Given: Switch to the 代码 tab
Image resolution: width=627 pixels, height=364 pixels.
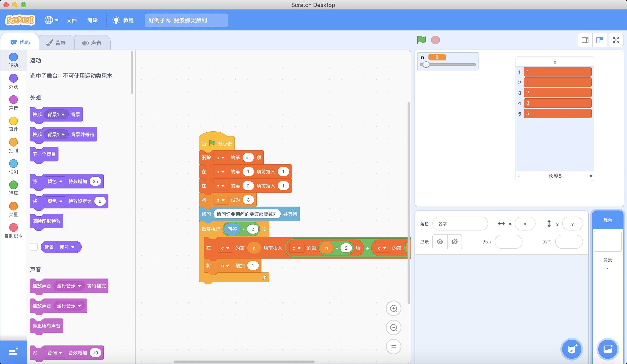Looking at the screenshot, I should (x=20, y=42).
